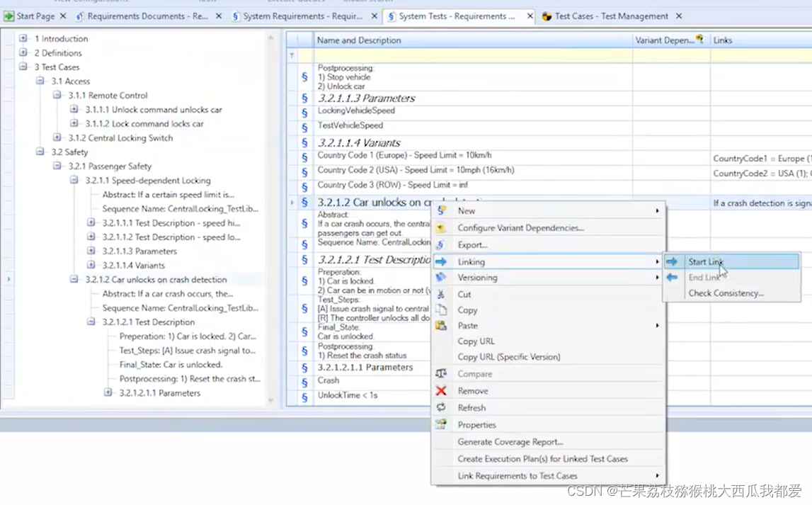
Task: Click the 'CountryCode1 = Europe' links cell
Action: click(761, 158)
